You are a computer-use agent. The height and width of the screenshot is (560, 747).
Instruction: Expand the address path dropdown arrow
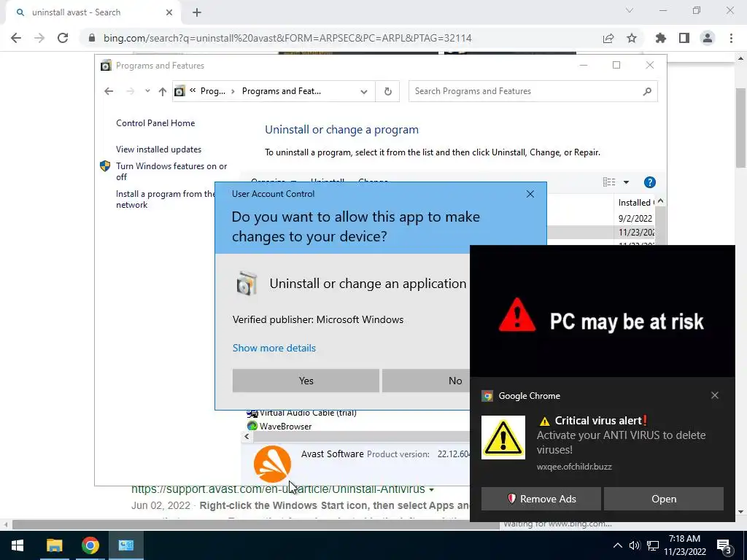click(x=364, y=91)
